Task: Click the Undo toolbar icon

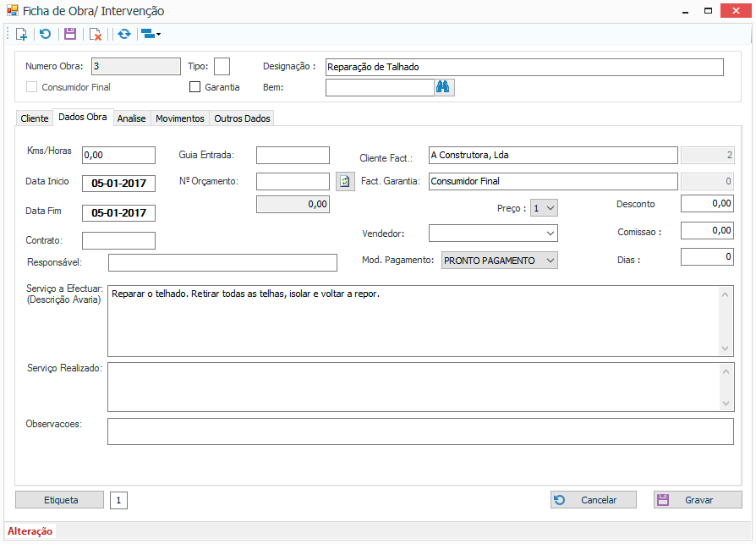Action: [x=46, y=34]
